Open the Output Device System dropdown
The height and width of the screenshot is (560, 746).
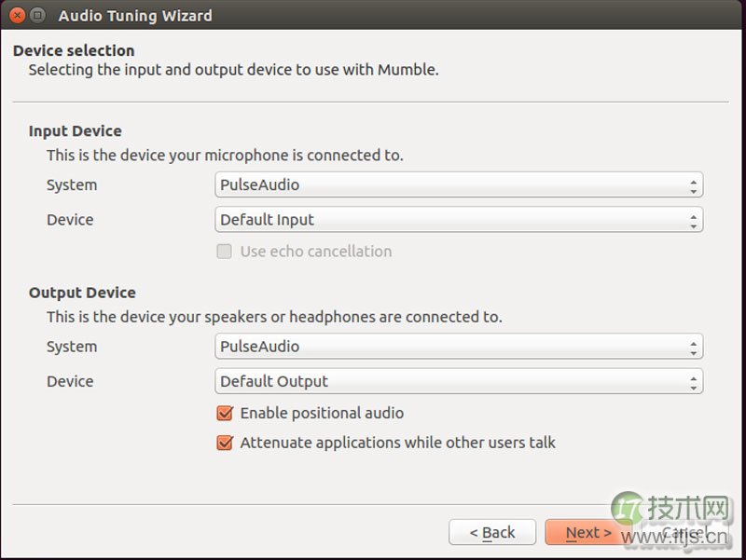click(459, 347)
